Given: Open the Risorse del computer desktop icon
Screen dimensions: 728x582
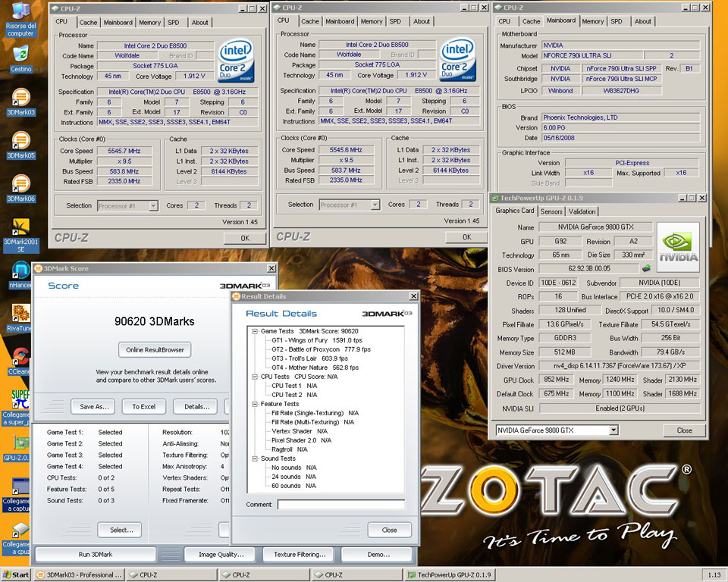Looking at the screenshot, I should (20, 20).
